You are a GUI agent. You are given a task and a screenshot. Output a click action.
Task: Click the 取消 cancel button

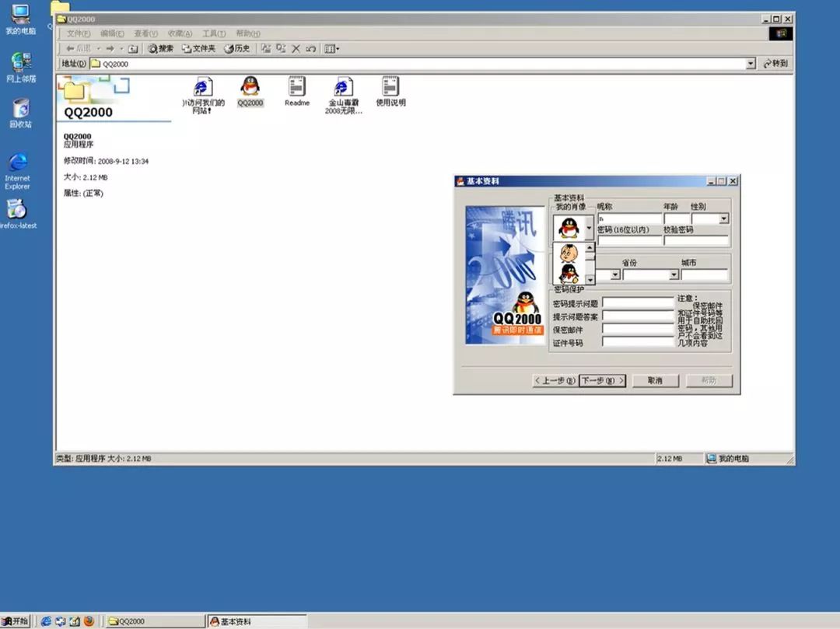click(655, 381)
